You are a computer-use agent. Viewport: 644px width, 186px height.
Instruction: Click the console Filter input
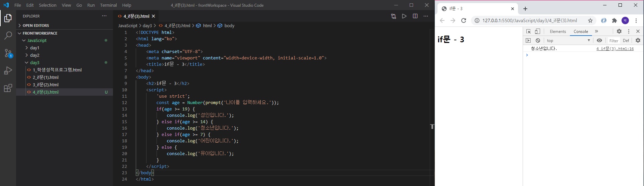tap(614, 41)
